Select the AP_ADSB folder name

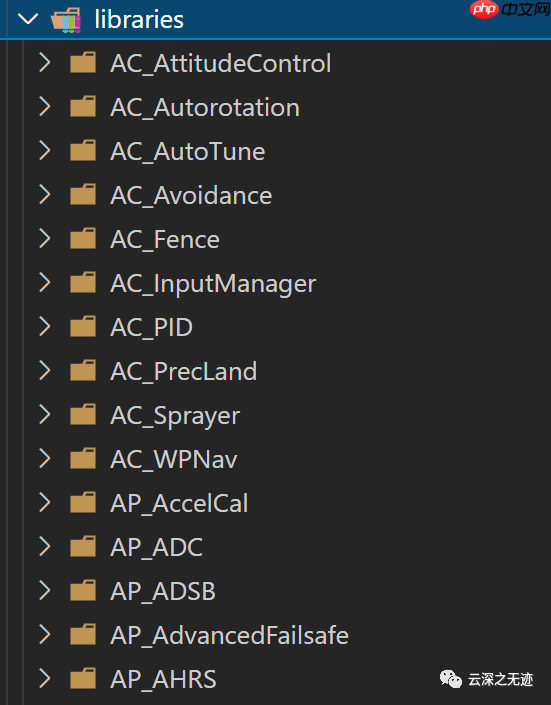click(x=163, y=591)
